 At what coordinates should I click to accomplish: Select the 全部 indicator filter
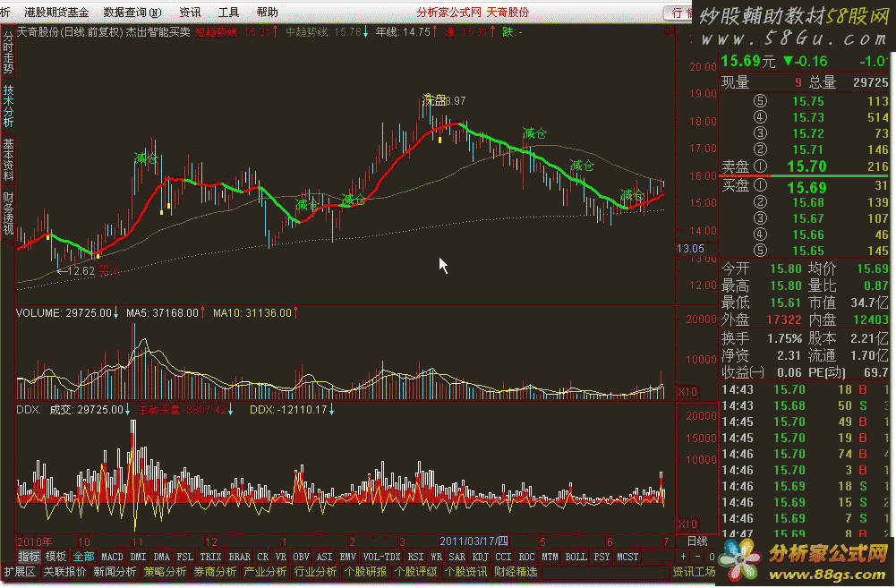[x=83, y=557]
